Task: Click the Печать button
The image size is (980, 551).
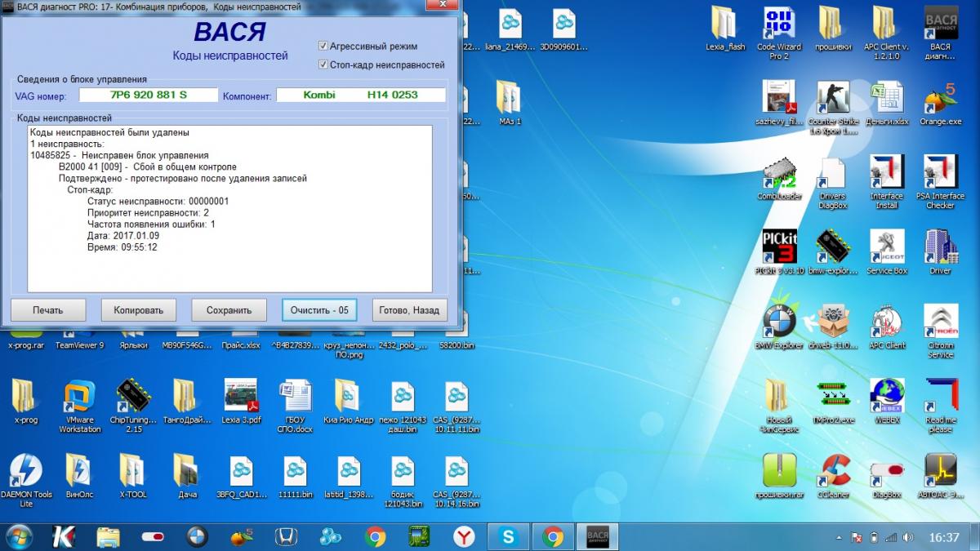Action: pos(48,310)
